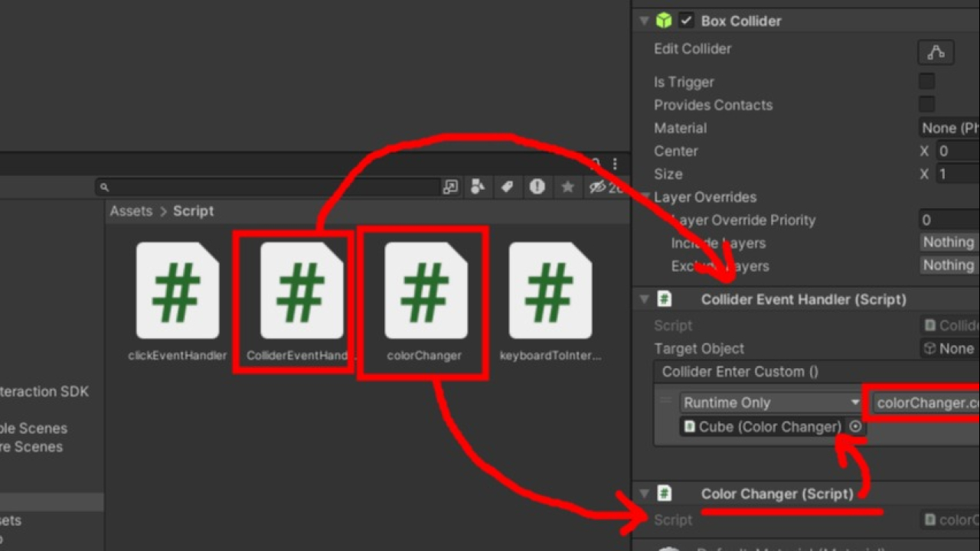This screenshot has width=980, height=551.
Task: Click the favorites star icon
Action: coord(567,187)
